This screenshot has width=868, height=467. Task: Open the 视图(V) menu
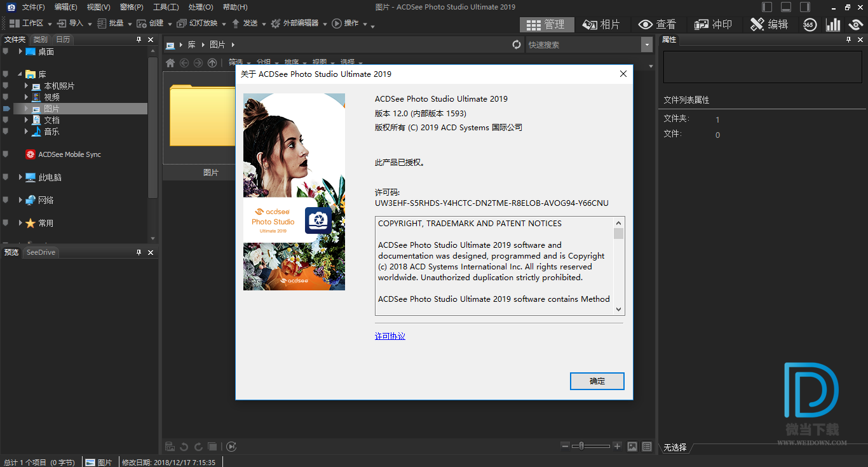point(98,7)
